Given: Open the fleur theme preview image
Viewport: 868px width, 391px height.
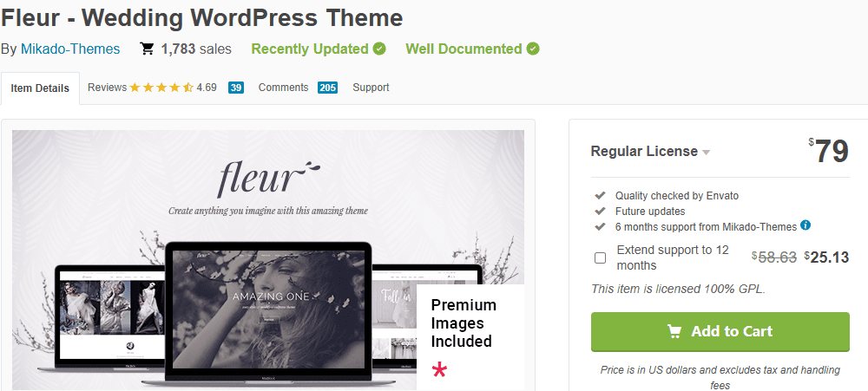Looking at the screenshot, I should pos(268,260).
